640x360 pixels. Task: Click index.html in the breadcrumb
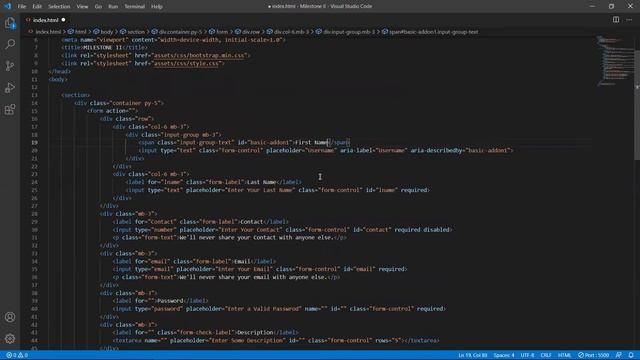[x=48, y=32]
